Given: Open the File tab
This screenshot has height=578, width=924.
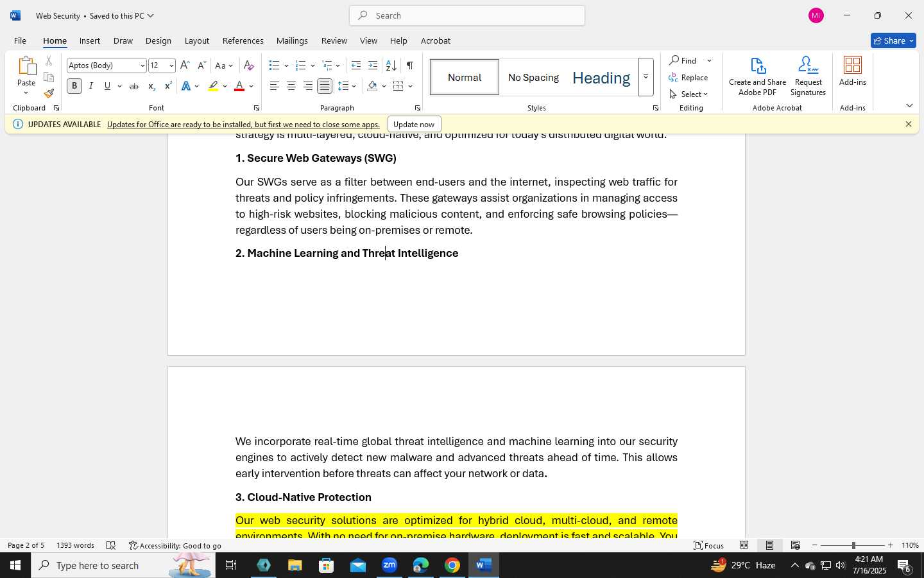Looking at the screenshot, I should (x=20, y=40).
